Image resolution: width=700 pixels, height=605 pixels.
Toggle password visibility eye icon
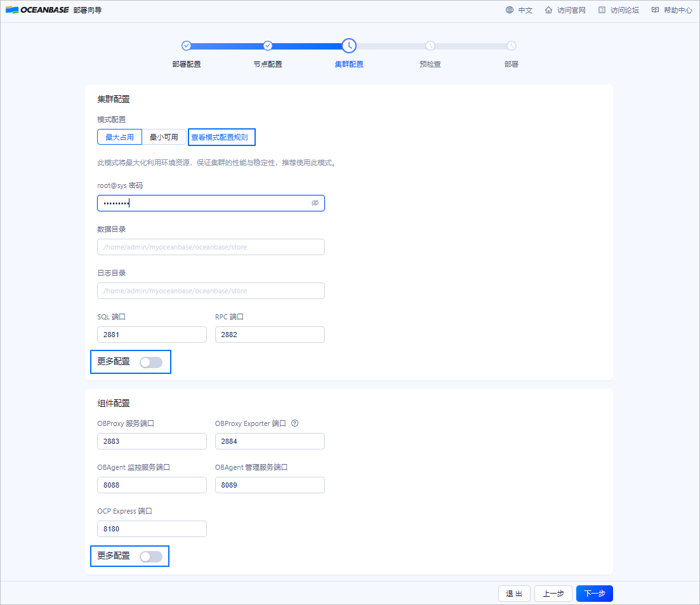(315, 203)
